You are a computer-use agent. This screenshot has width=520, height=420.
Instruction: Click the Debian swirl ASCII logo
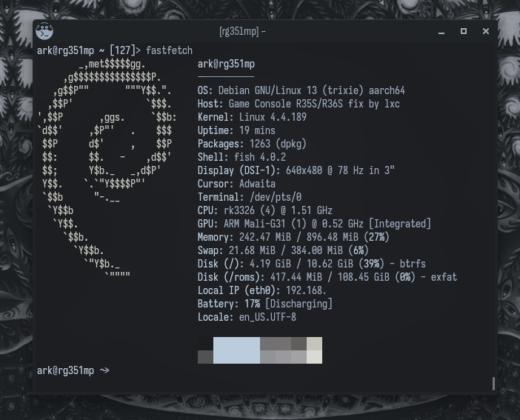click(107, 168)
